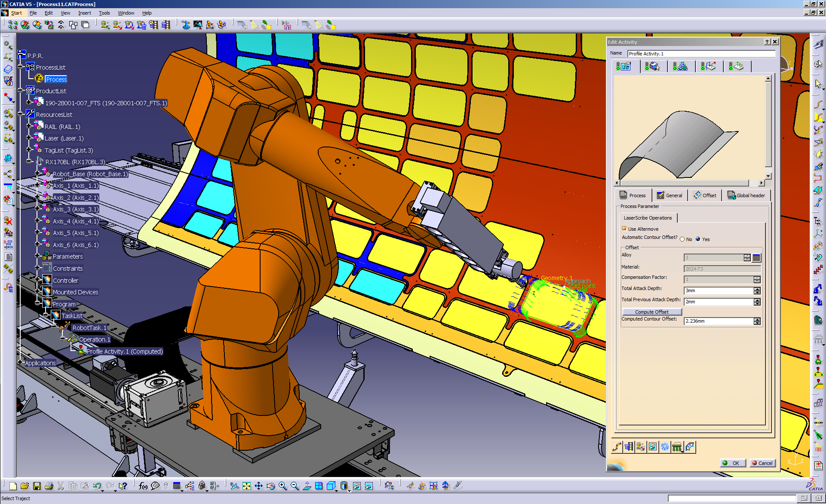Select No for Automatic Contour Offset

(682, 239)
